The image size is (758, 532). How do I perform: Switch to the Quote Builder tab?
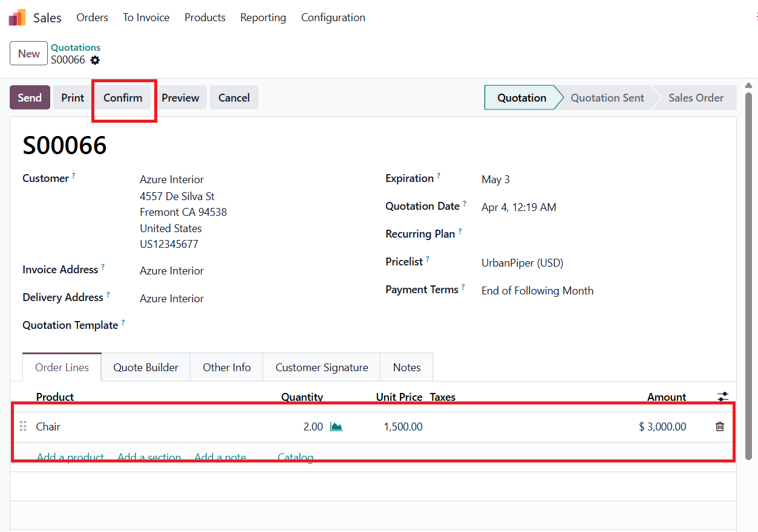point(146,368)
